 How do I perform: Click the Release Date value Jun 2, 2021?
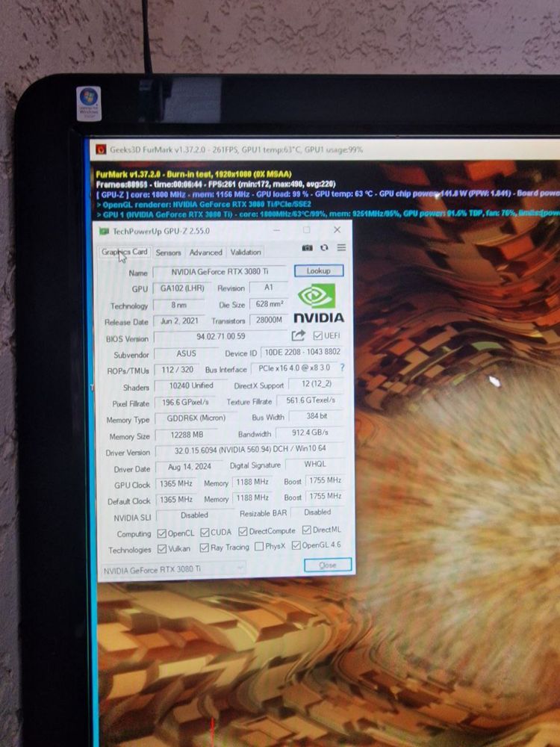[x=179, y=321]
